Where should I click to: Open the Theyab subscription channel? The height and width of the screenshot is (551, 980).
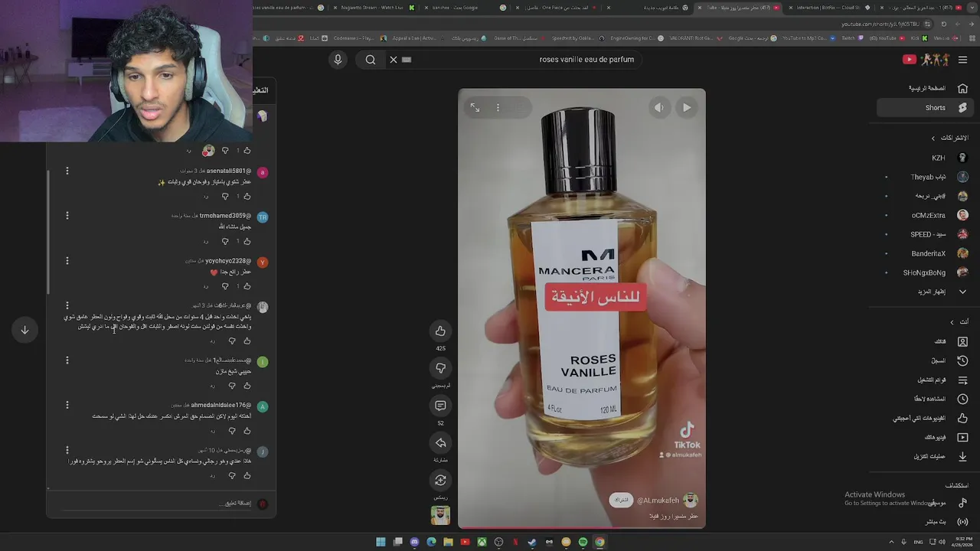click(x=926, y=177)
